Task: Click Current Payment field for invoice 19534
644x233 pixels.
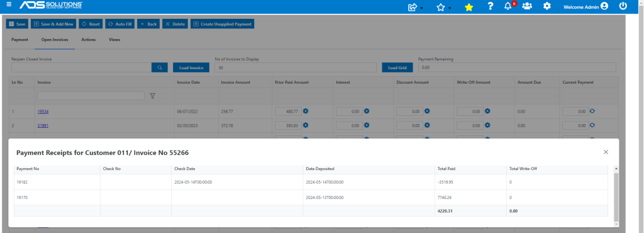Action: 575,111
